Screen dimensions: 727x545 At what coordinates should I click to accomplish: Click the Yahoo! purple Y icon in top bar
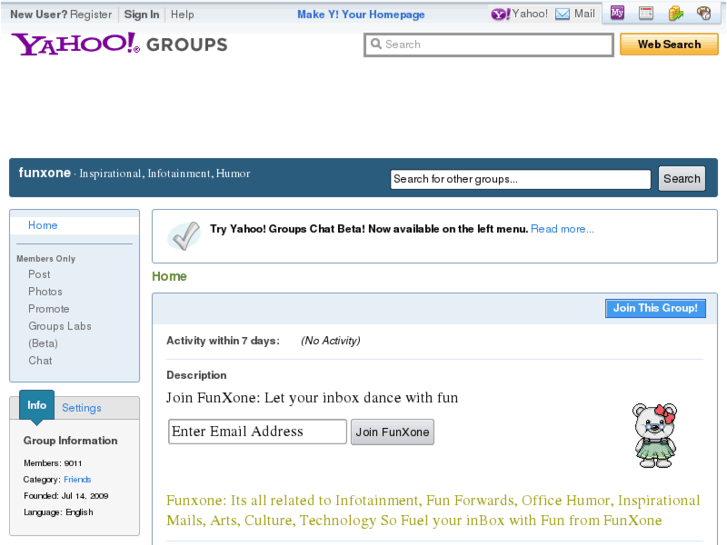(500, 14)
